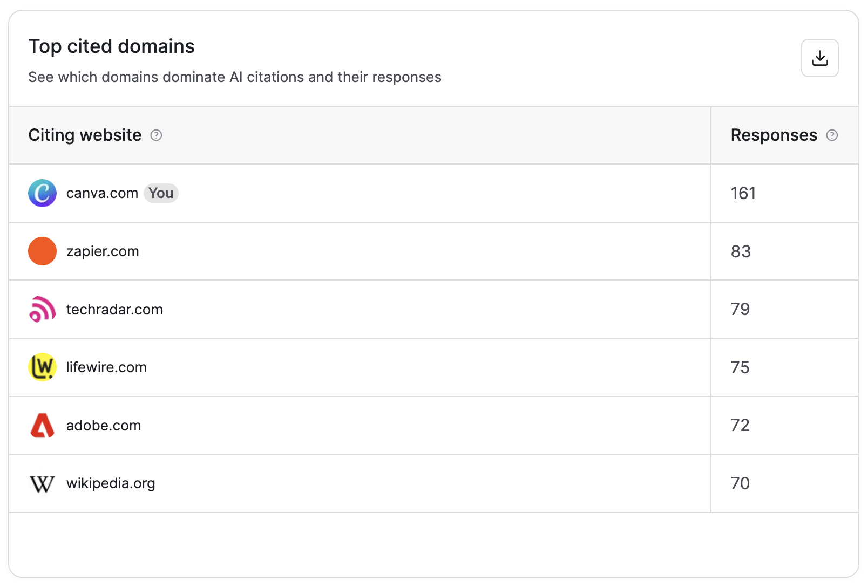The width and height of the screenshot is (868, 588).
Task: Click the 83 responses value for zapier.com
Action: (x=741, y=251)
